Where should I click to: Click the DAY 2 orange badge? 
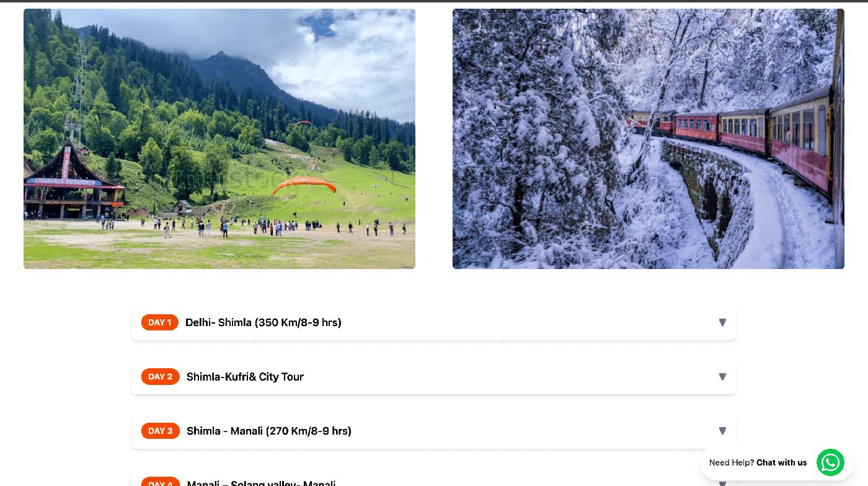[161, 377]
